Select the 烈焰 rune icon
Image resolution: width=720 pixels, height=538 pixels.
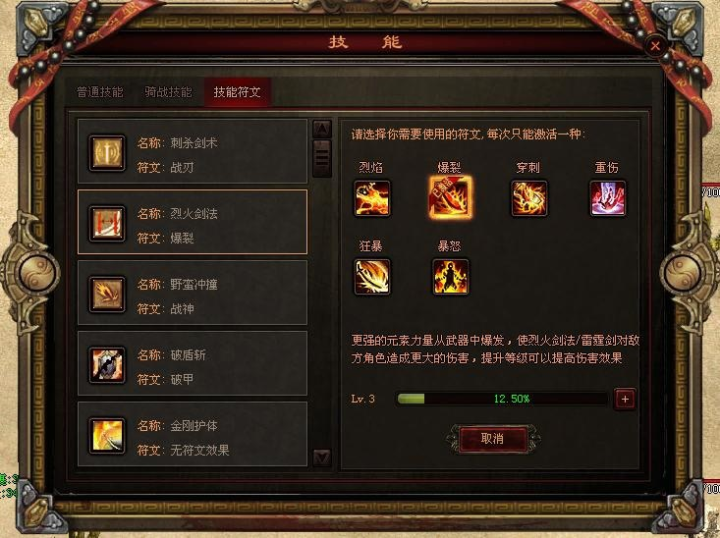coord(372,198)
